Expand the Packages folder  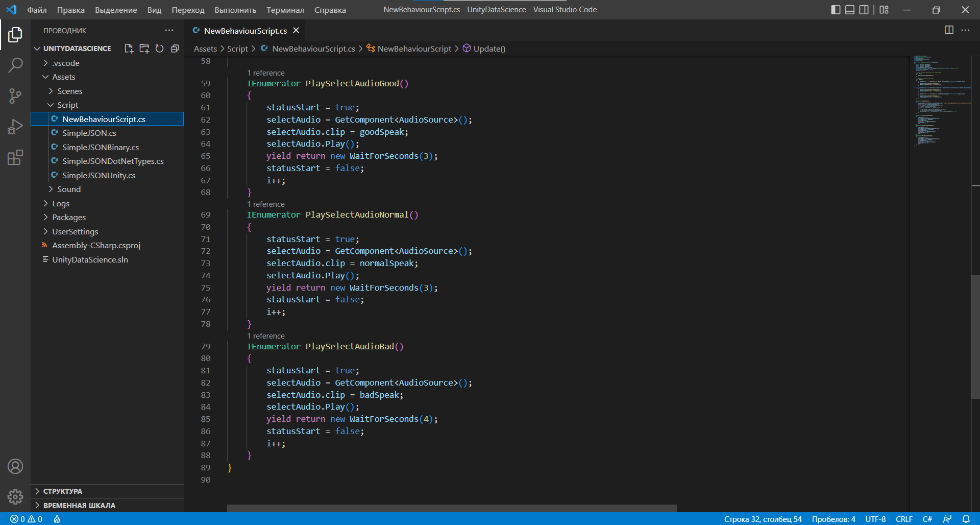pyautogui.click(x=107, y=217)
